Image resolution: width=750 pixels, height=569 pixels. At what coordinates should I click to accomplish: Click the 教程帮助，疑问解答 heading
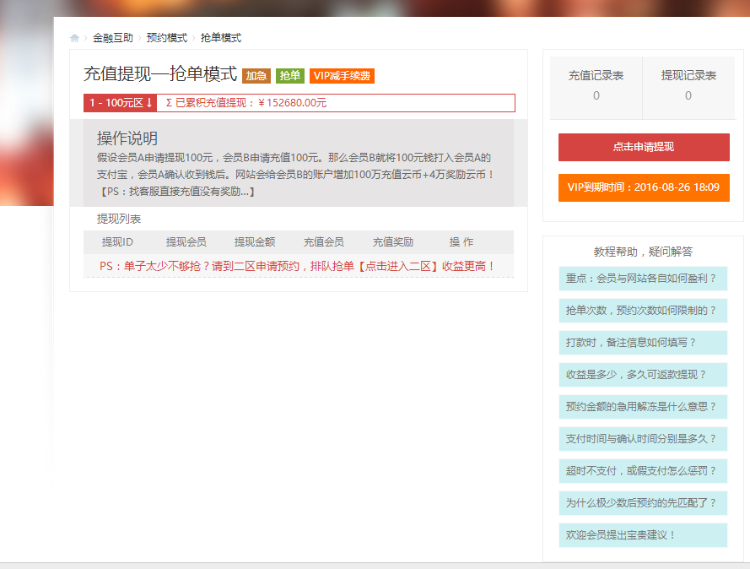[x=643, y=252]
